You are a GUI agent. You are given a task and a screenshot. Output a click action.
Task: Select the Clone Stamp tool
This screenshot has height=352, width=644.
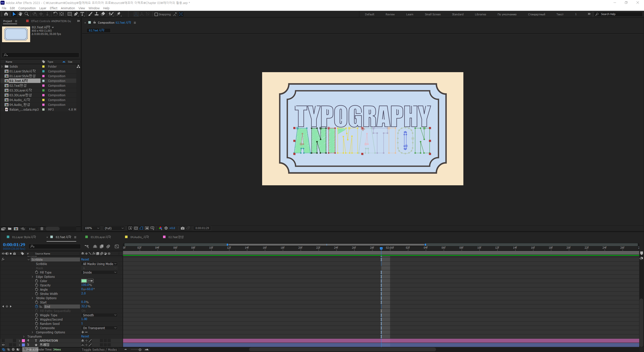coord(97,14)
